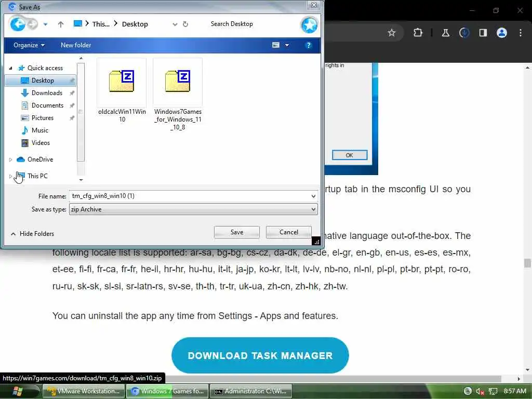Expand the OneDrive tree node

(x=10, y=159)
